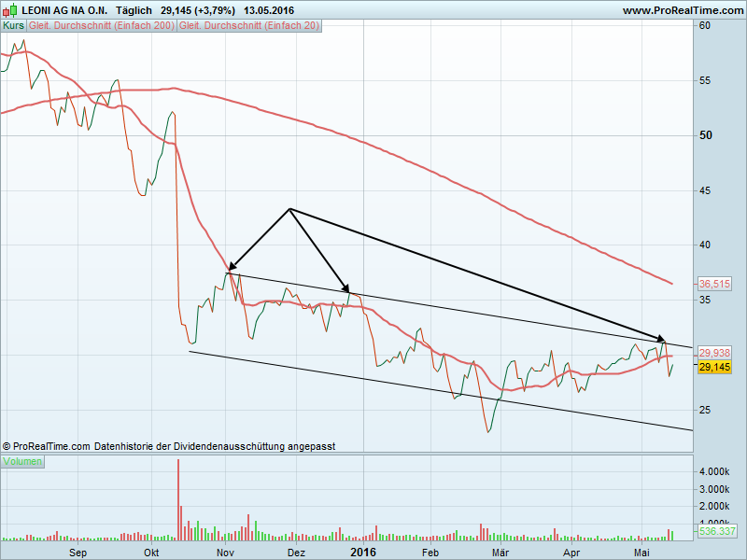Click the yellow 29,145 price tag

714,367
